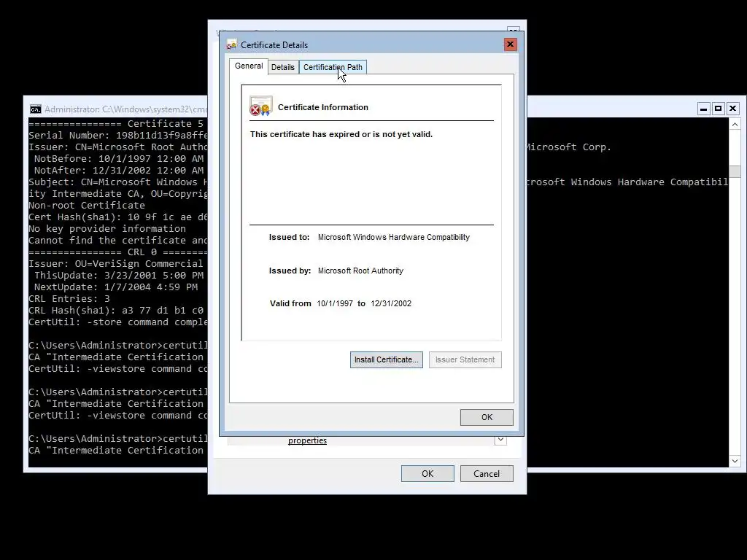Click 'No key provider information' console line
Image resolution: width=747 pixels, height=560 pixels.
coord(107,228)
